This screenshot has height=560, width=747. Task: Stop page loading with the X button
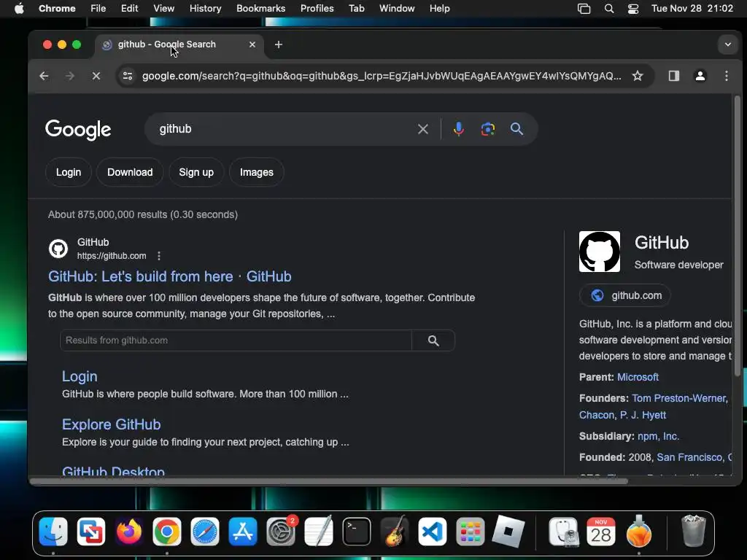pos(96,76)
